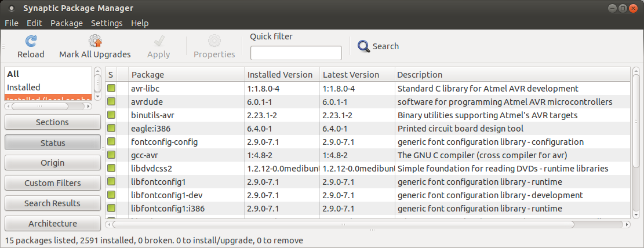Click the Apply checkmark icon
The width and height of the screenshot is (644, 248).
point(158,41)
